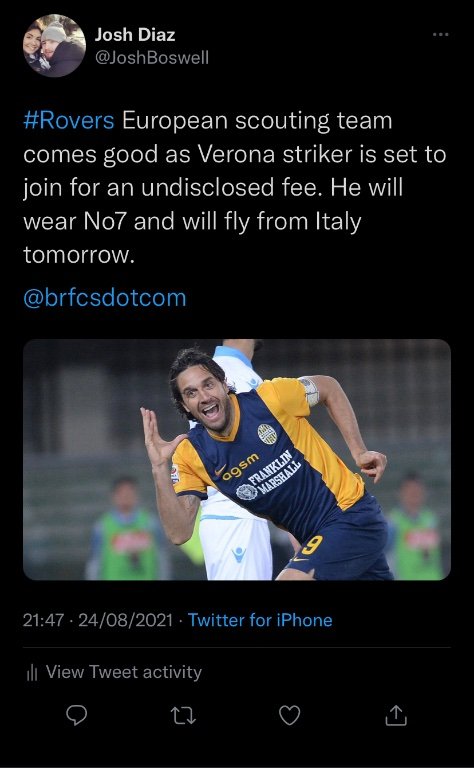Open Josh Diaz profile picture
The image size is (474, 768).
[x=54, y=46]
